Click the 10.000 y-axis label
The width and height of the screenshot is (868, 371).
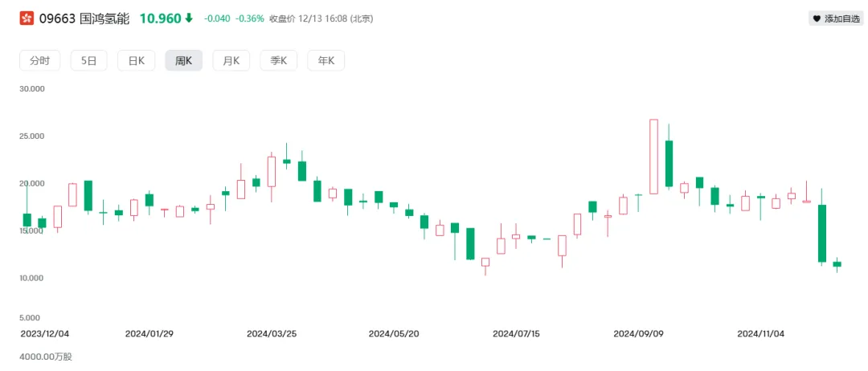(x=32, y=278)
